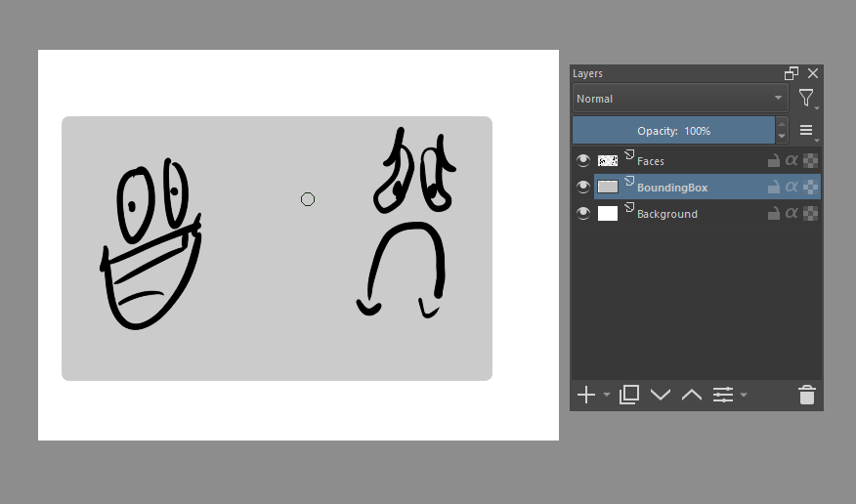
Task: Move layer down with down chevron
Action: coord(661,395)
